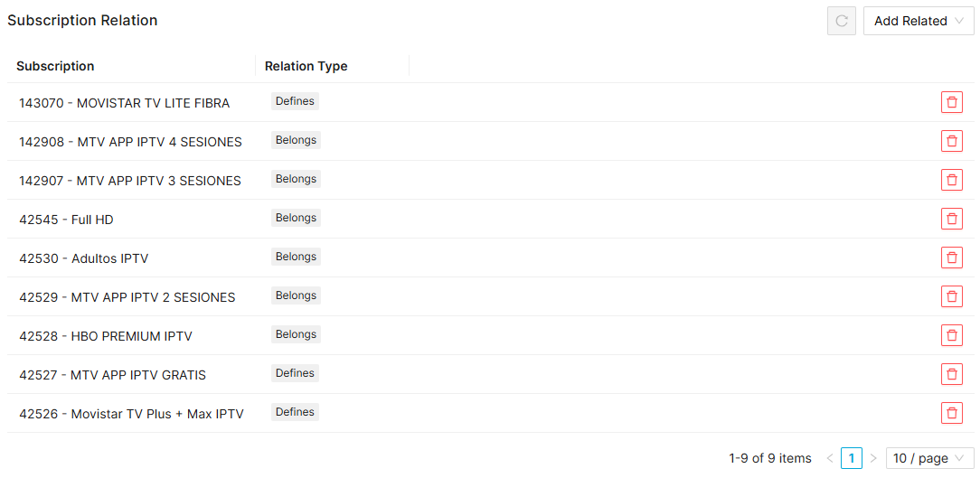The height and width of the screenshot is (478, 980).
Task: Select the 42545 - Full HD subscription text
Action: [x=66, y=220]
